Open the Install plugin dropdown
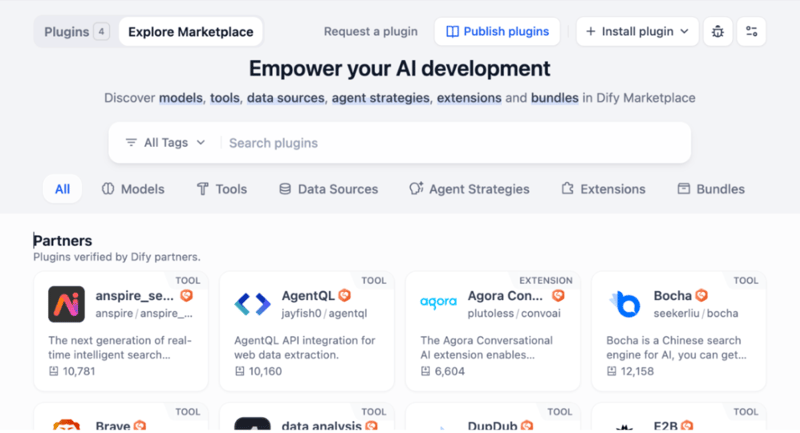Image resolution: width=800 pixels, height=433 pixels. tap(636, 31)
